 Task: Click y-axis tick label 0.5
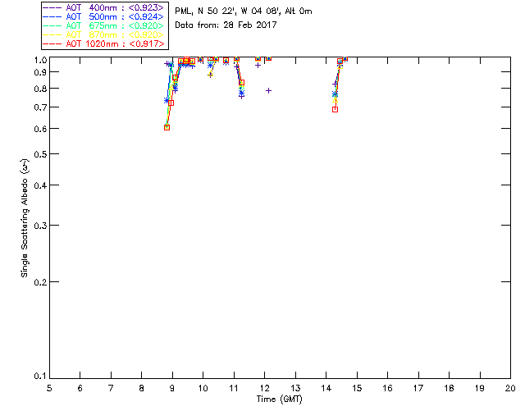click(x=40, y=154)
